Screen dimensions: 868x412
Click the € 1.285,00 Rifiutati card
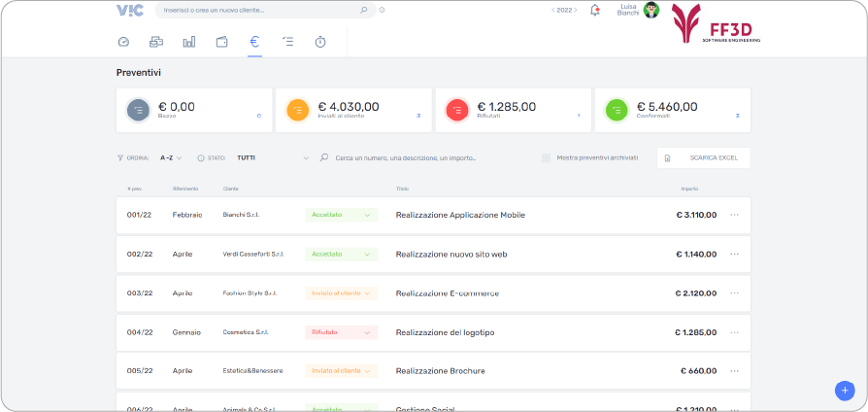[x=514, y=110]
